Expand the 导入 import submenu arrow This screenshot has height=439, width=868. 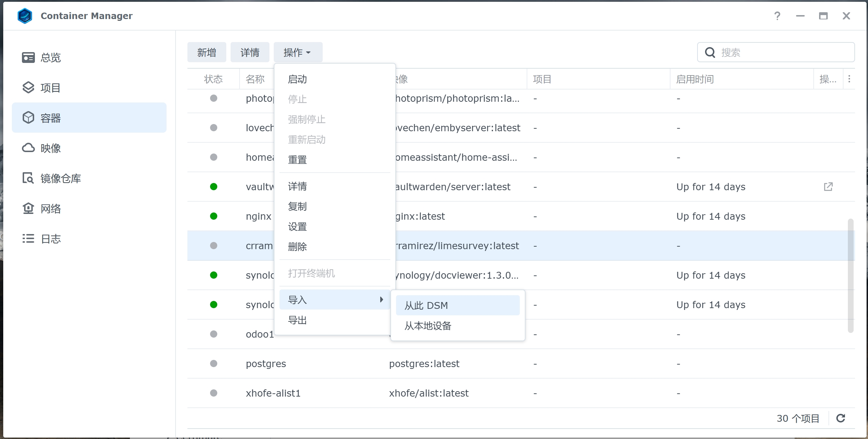[x=381, y=299]
